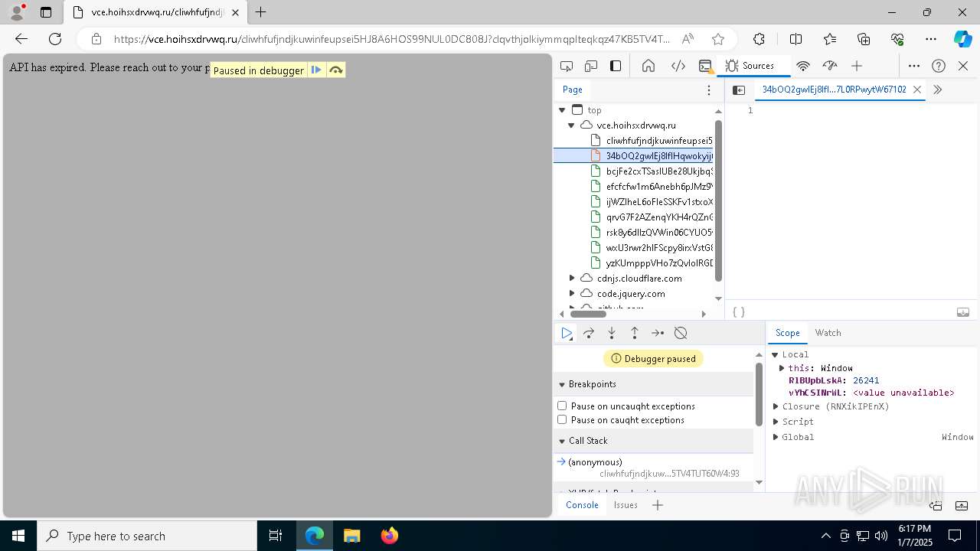Open the Performance tool
This screenshot has height=551, width=980.
(830, 66)
